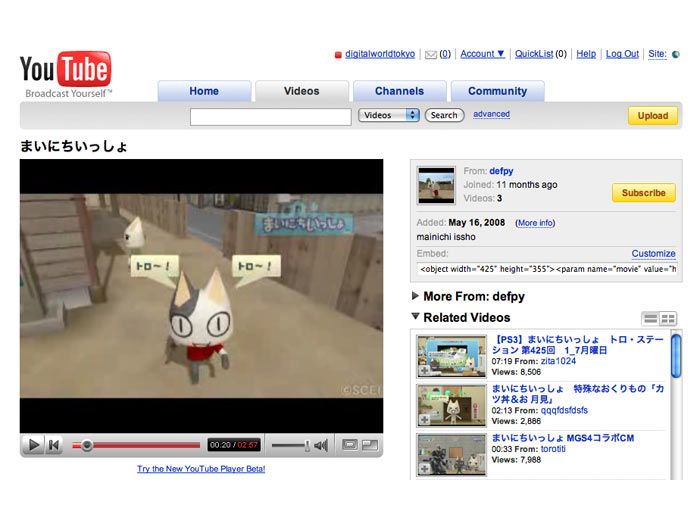Open advanced search link
This screenshot has height=525, width=700.
491,114
